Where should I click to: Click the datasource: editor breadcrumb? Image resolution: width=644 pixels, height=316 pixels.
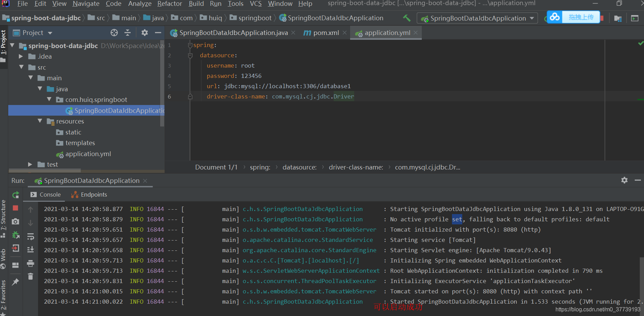[x=299, y=167]
